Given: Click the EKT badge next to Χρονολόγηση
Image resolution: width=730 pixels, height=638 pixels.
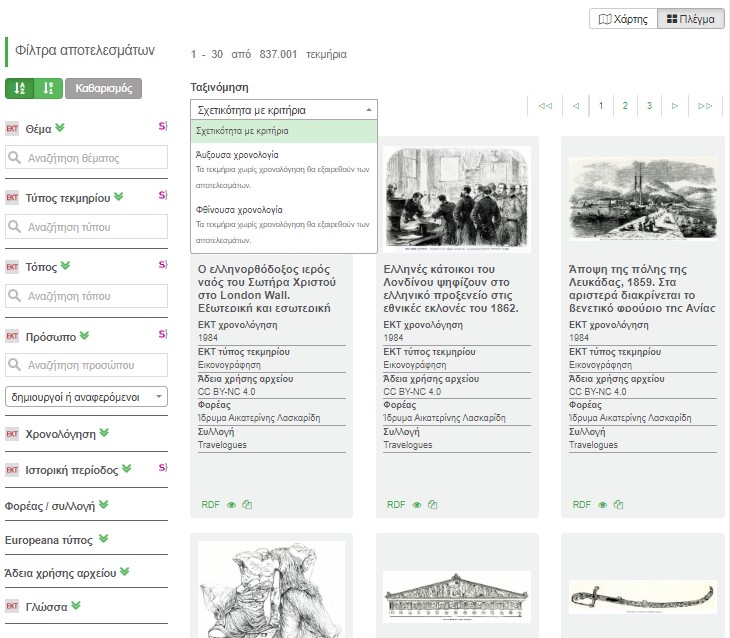Looking at the screenshot, I should (x=12, y=434).
